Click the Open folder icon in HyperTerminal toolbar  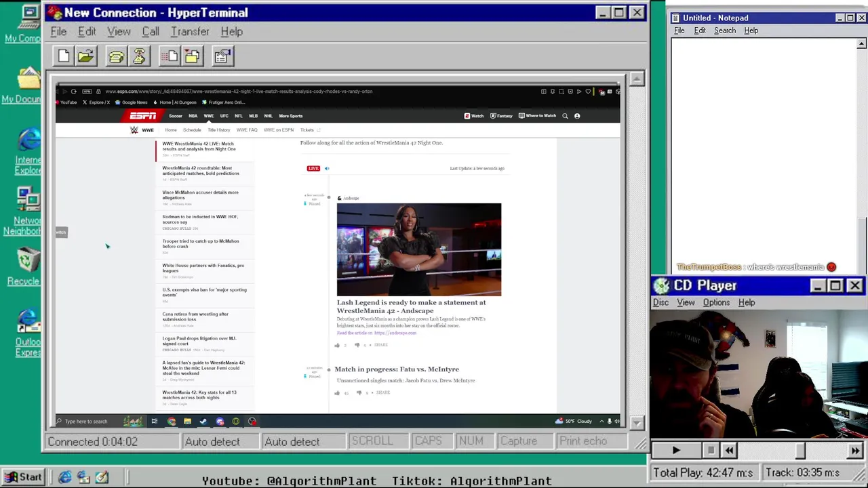pos(86,56)
